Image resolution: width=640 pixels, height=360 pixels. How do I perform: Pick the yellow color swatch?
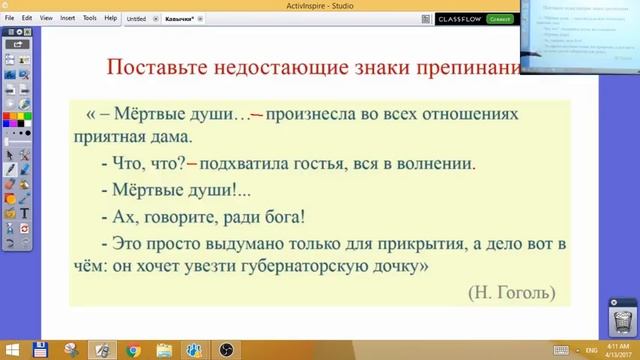point(20,116)
